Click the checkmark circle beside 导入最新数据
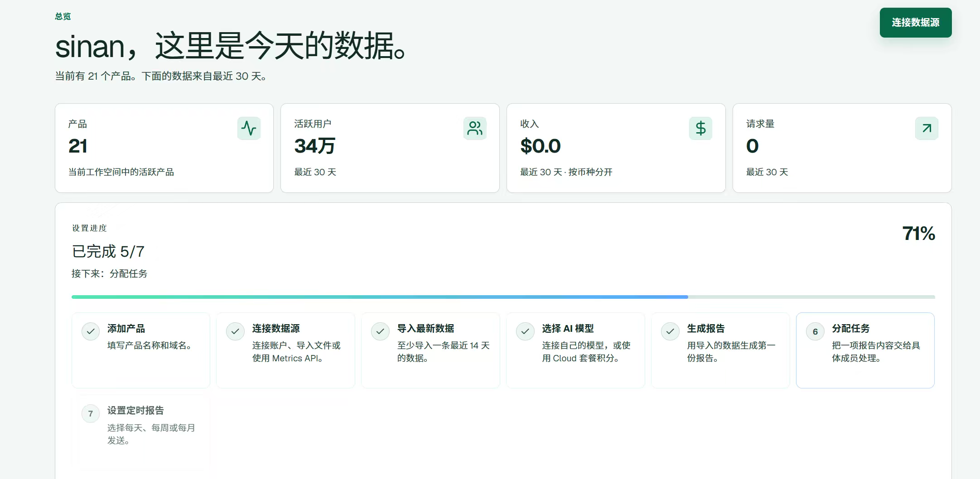 [x=380, y=331]
